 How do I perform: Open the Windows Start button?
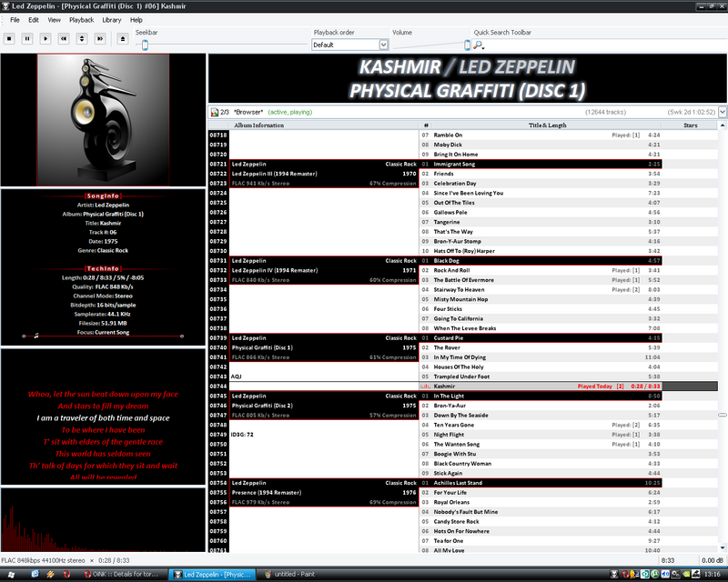[x=11, y=575]
